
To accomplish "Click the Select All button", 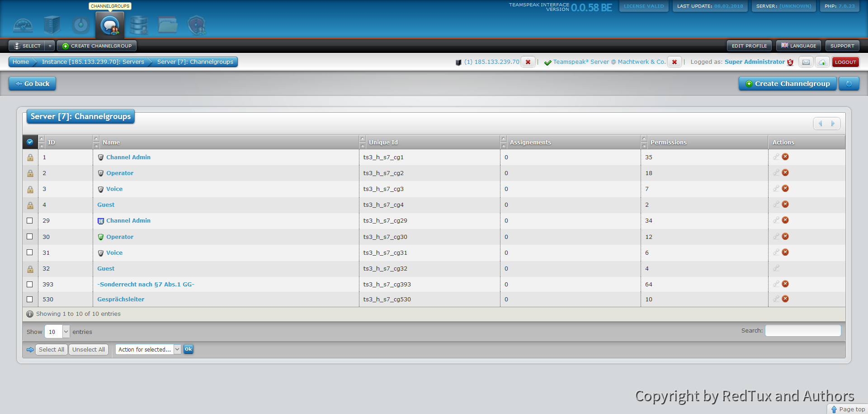I will pyautogui.click(x=51, y=349).
